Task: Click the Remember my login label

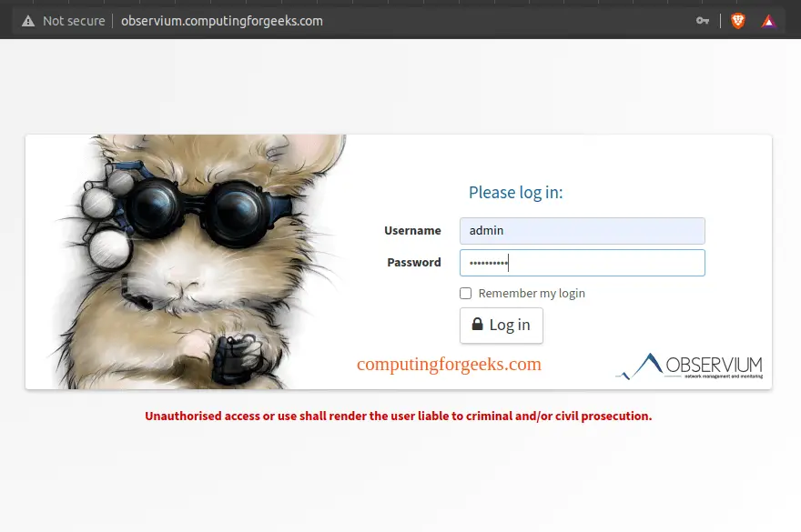Action: 532,294
